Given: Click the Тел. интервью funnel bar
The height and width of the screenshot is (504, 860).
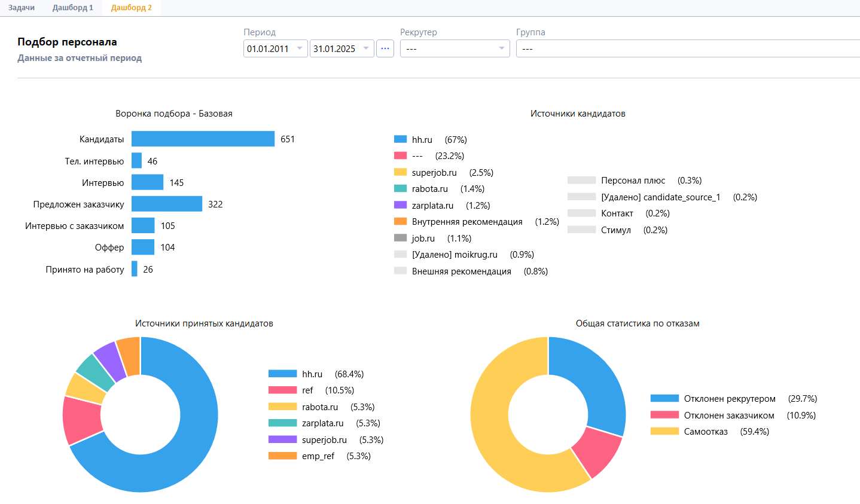Looking at the screenshot, I should [136, 161].
